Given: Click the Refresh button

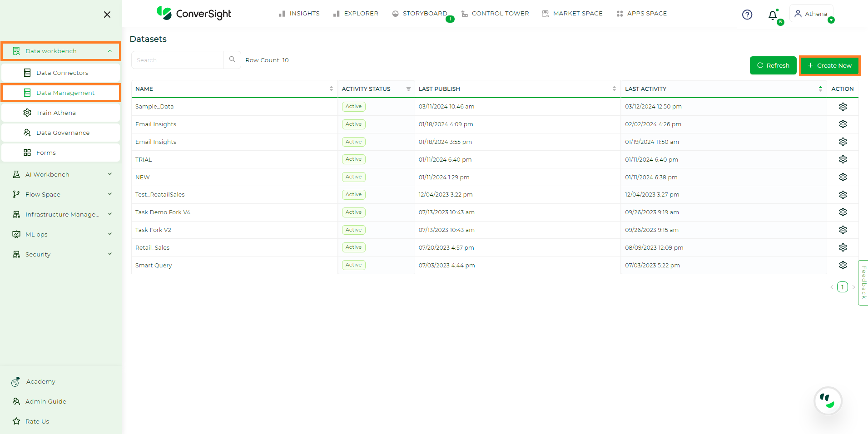Looking at the screenshot, I should (773, 65).
